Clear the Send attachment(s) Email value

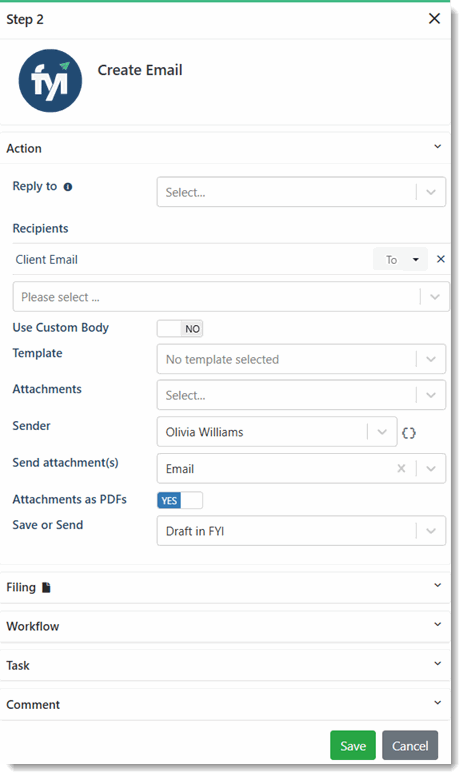coord(401,468)
